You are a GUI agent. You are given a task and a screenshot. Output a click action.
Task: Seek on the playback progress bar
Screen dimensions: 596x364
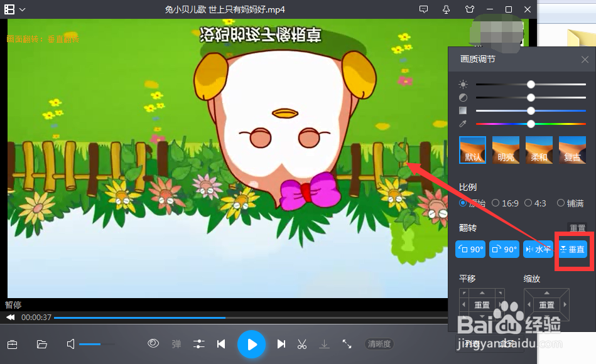(251, 318)
